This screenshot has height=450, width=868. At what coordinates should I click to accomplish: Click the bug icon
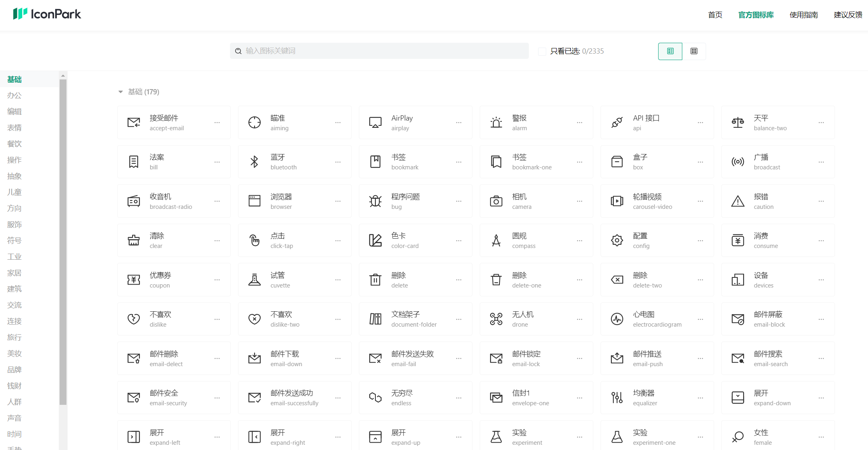coord(375,201)
